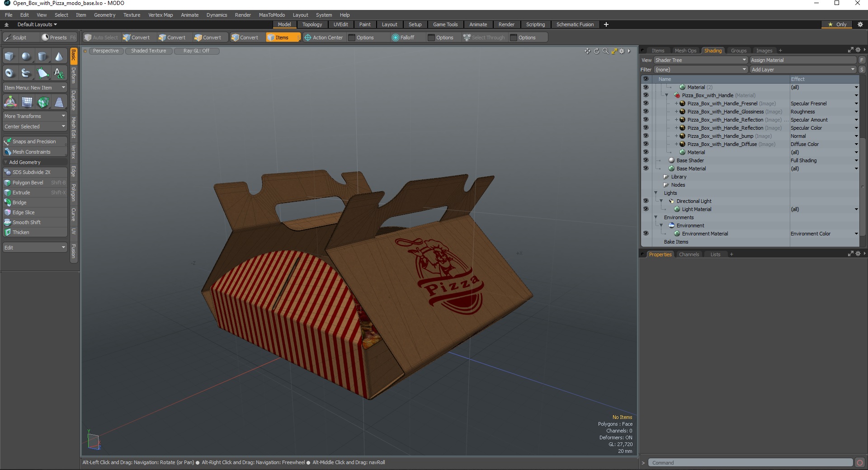Image resolution: width=868 pixels, height=470 pixels.
Task: Switch to the UVEdit layout tab
Action: coord(340,24)
